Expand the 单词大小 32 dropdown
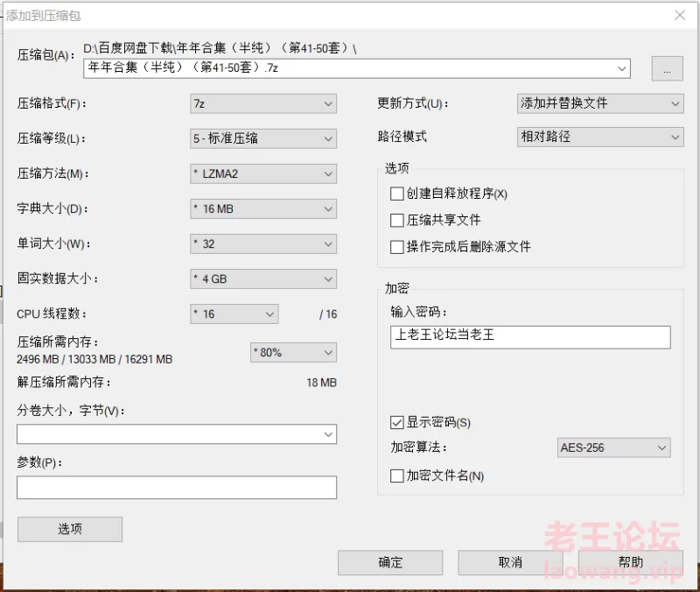Viewport: 700px width, 592px height. click(x=263, y=244)
